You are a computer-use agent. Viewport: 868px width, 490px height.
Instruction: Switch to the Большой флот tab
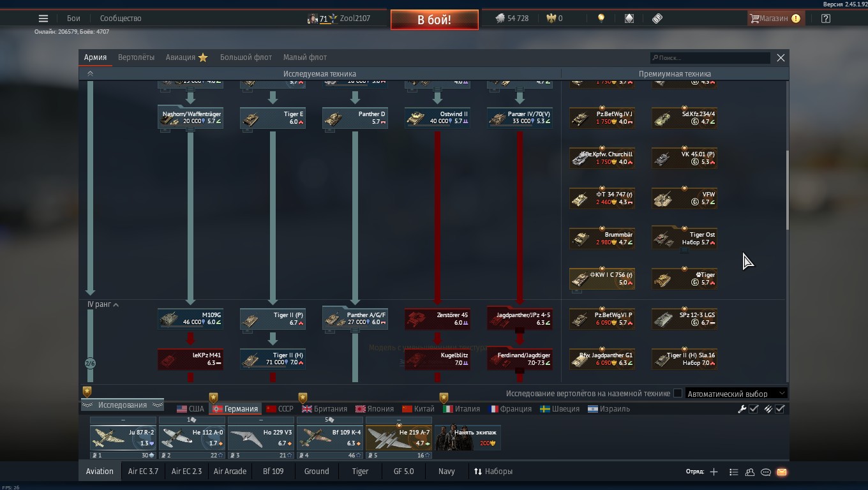(x=246, y=57)
